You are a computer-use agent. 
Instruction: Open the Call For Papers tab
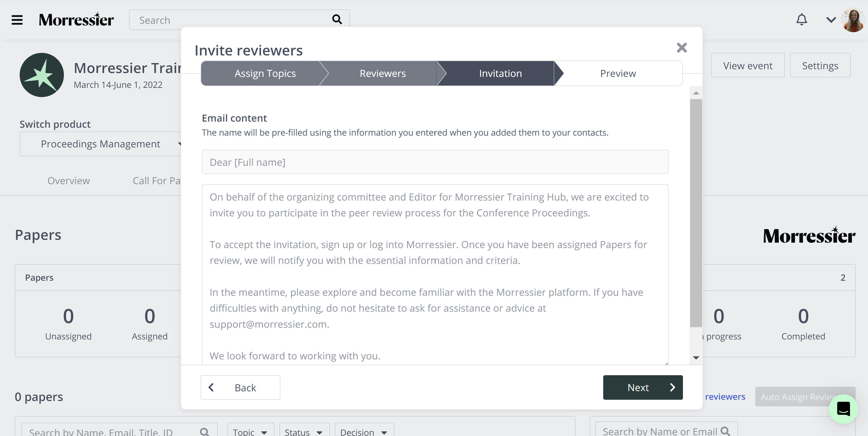[157, 181]
